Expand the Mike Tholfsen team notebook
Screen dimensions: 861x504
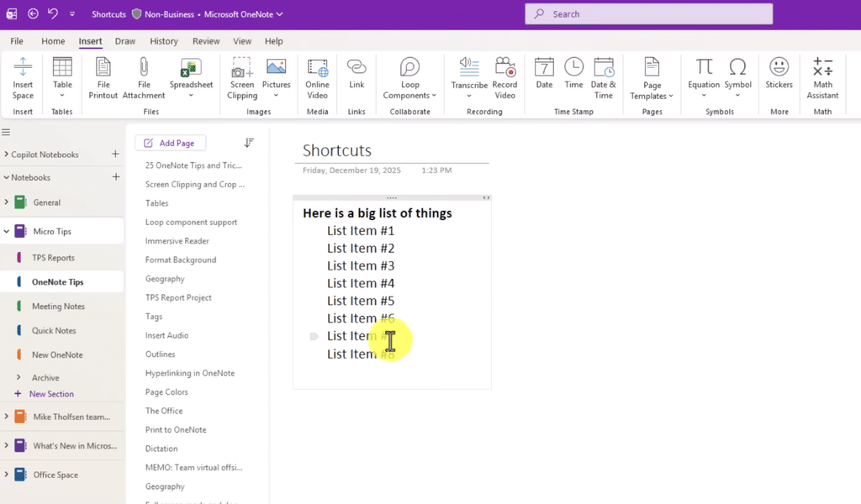click(x=6, y=417)
